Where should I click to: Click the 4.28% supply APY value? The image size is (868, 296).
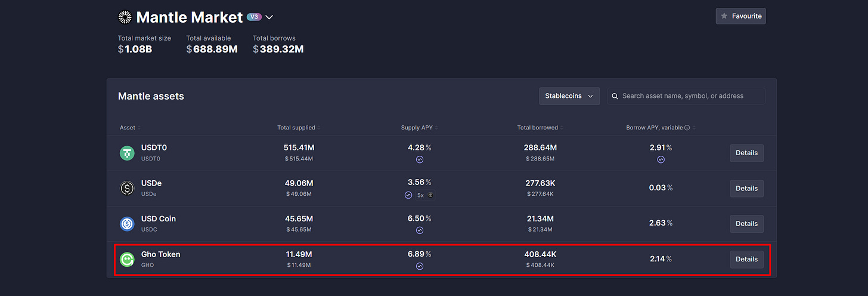(x=420, y=147)
